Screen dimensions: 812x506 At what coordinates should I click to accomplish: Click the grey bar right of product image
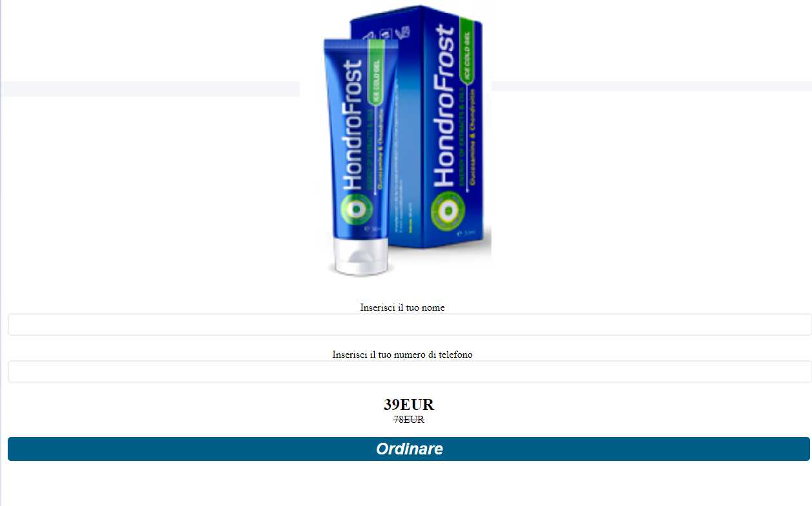651,86
